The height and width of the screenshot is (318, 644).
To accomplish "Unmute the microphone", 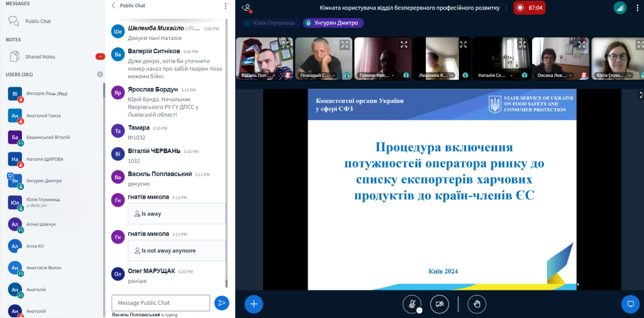I will pos(411,304).
